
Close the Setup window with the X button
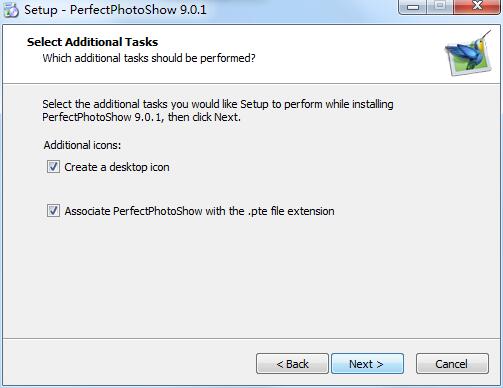477,7
